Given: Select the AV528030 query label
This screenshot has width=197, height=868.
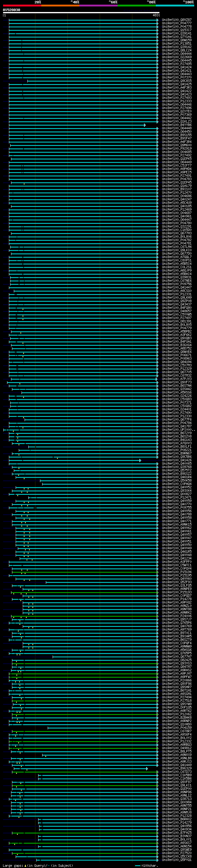Looking at the screenshot, I should coord(11,10).
